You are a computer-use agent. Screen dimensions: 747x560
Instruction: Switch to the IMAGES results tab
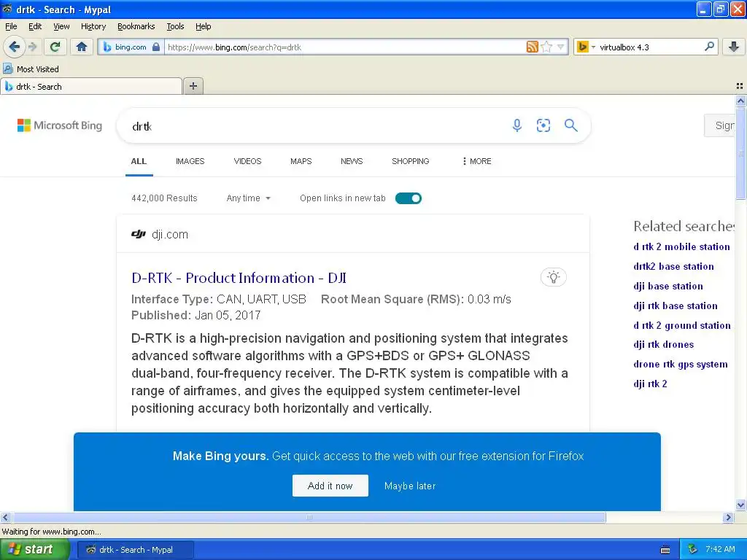(x=190, y=161)
